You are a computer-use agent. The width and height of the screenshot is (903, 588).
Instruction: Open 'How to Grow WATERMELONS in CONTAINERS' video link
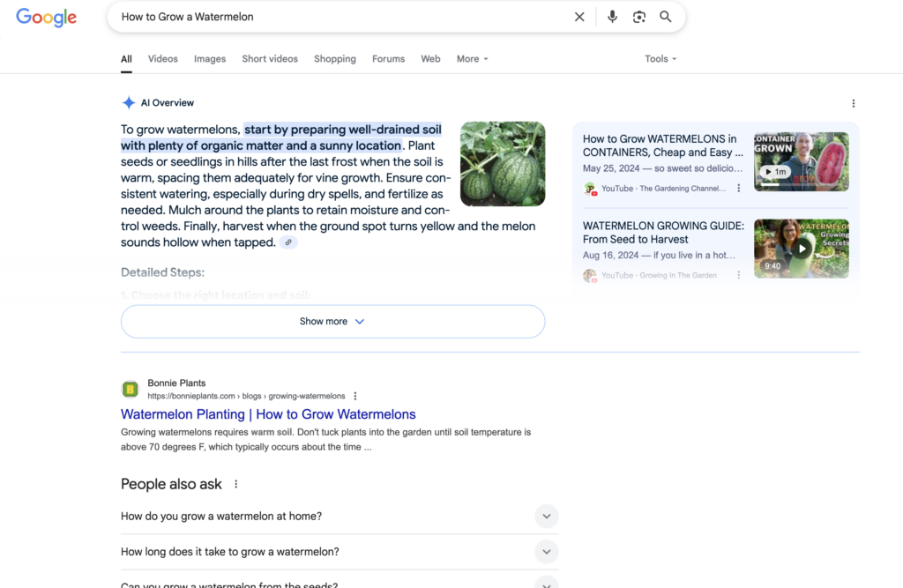point(663,145)
